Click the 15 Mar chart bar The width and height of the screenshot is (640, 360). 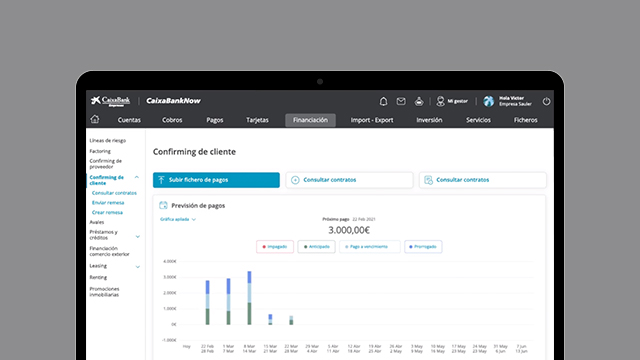coord(270,320)
